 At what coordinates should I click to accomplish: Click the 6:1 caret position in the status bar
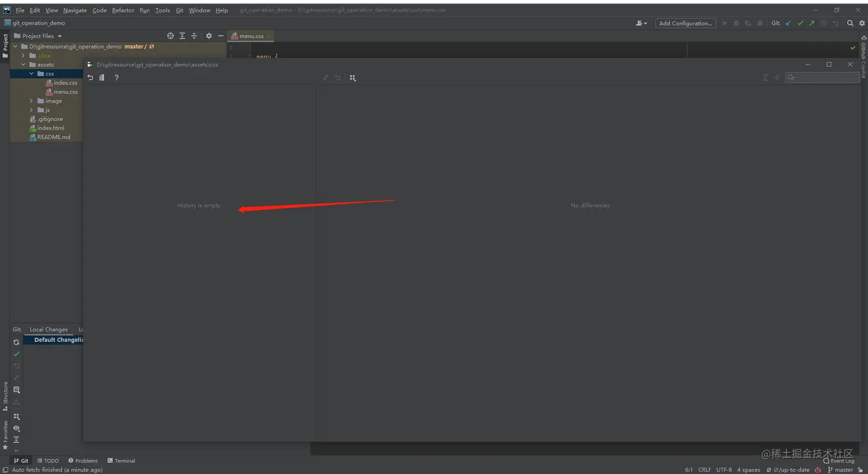(x=688, y=470)
